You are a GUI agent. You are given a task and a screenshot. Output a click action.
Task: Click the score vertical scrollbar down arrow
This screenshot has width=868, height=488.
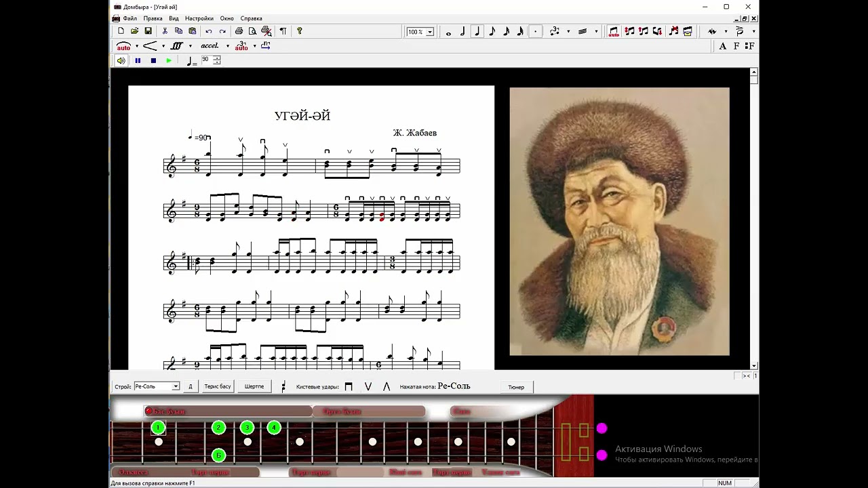pos(754,366)
